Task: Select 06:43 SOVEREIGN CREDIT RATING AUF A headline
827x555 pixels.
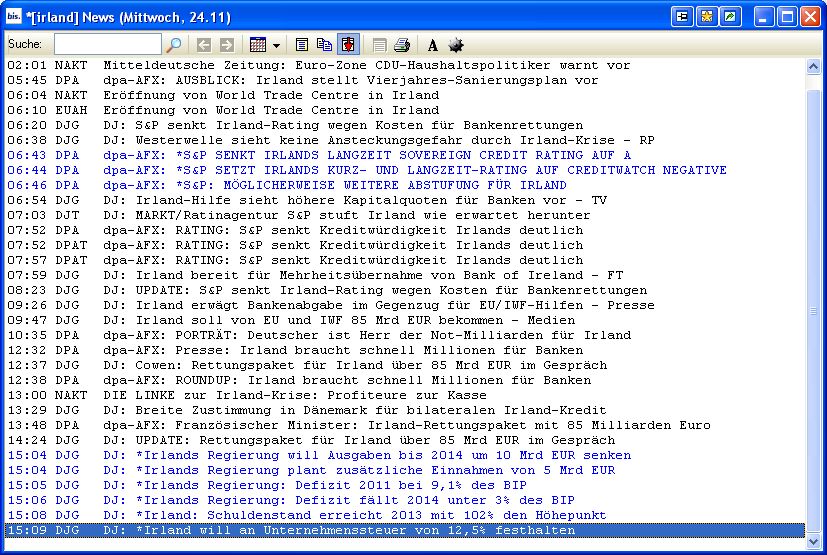Action: pos(405,155)
